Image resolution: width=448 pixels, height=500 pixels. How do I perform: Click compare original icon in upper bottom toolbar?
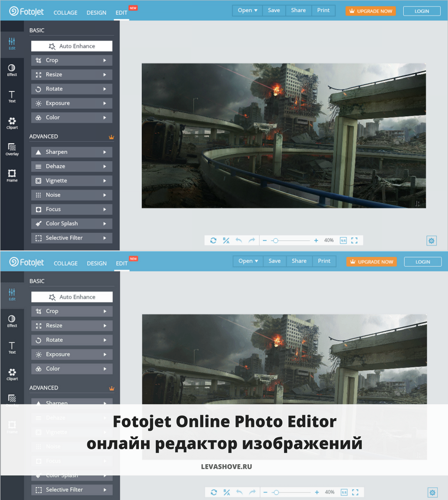coord(226,240)
